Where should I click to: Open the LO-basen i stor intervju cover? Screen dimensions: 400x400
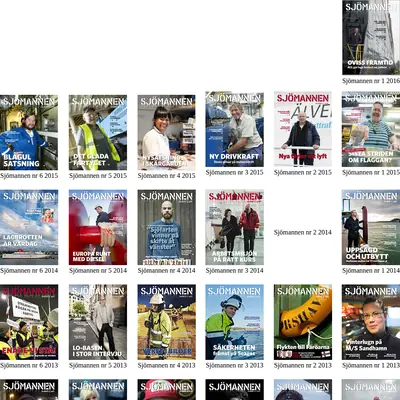[x=98, y=322]
